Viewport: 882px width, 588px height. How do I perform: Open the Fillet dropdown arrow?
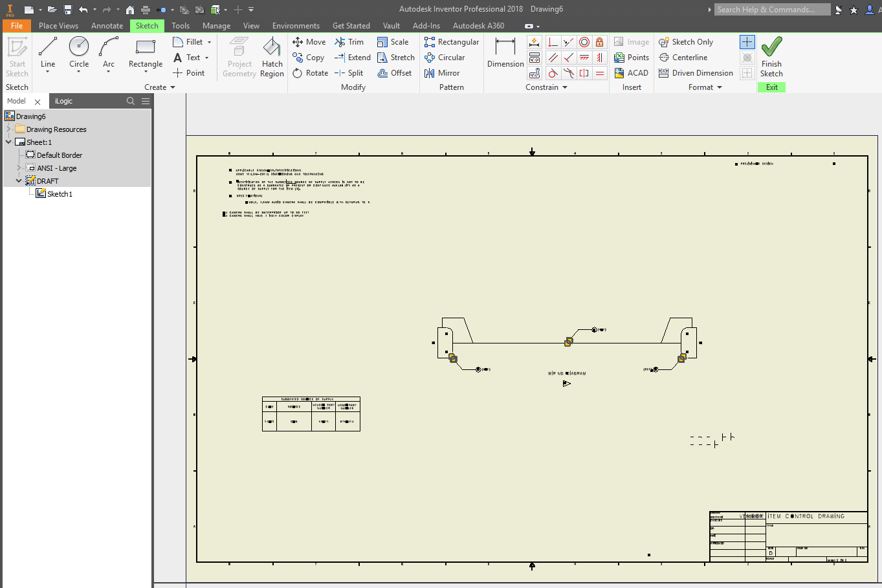[x=210, y=42]
